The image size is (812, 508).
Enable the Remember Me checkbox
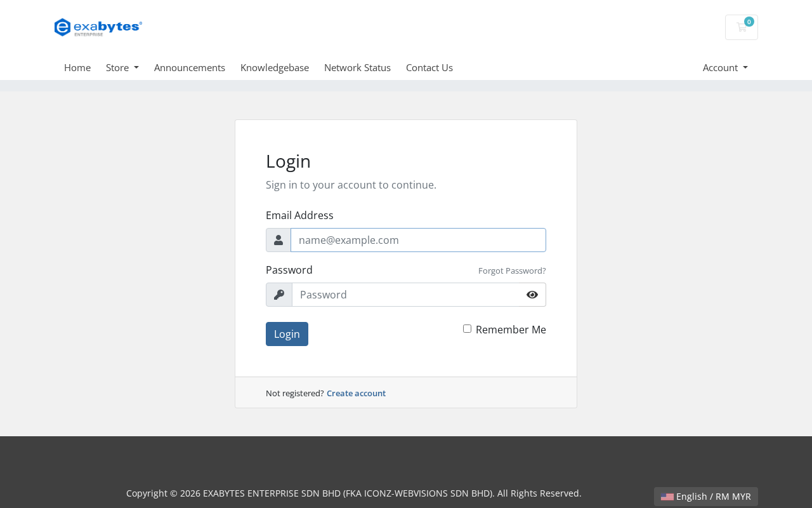point(467,328)
